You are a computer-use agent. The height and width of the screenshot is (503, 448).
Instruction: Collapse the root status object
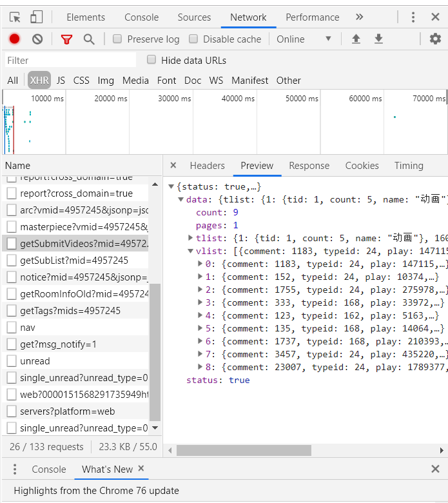coord(171,186)
